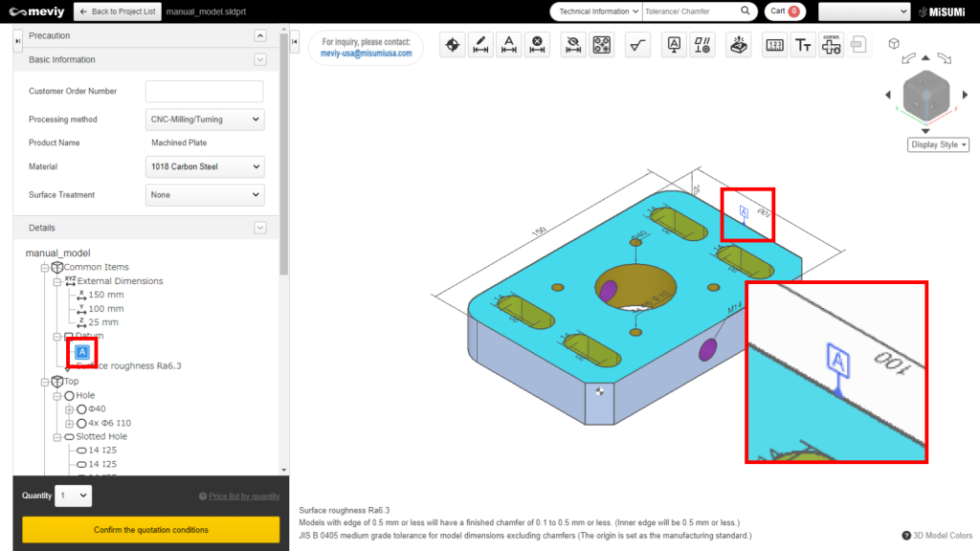Open the Material dropdown showing 1018 Carbon Steel
This screenshot has height=551, width=980.
coord(204,166)
